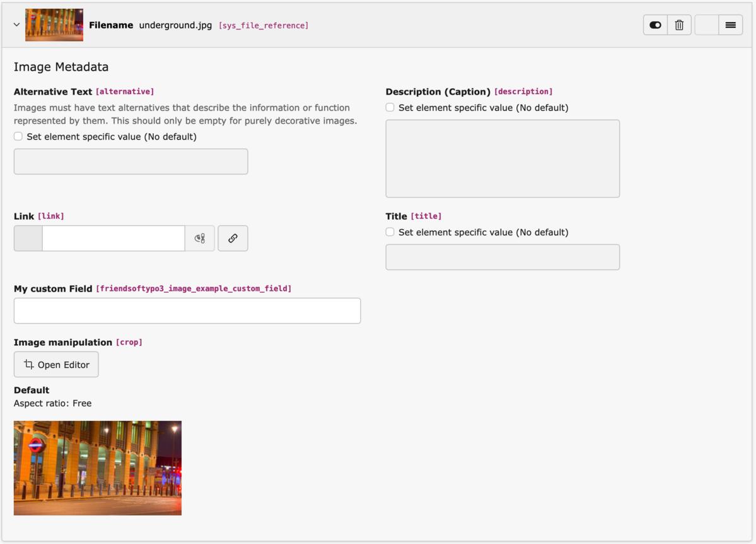Focus the My custom Field input
This screenshot has height=544, width=756.
coord(187,310)
